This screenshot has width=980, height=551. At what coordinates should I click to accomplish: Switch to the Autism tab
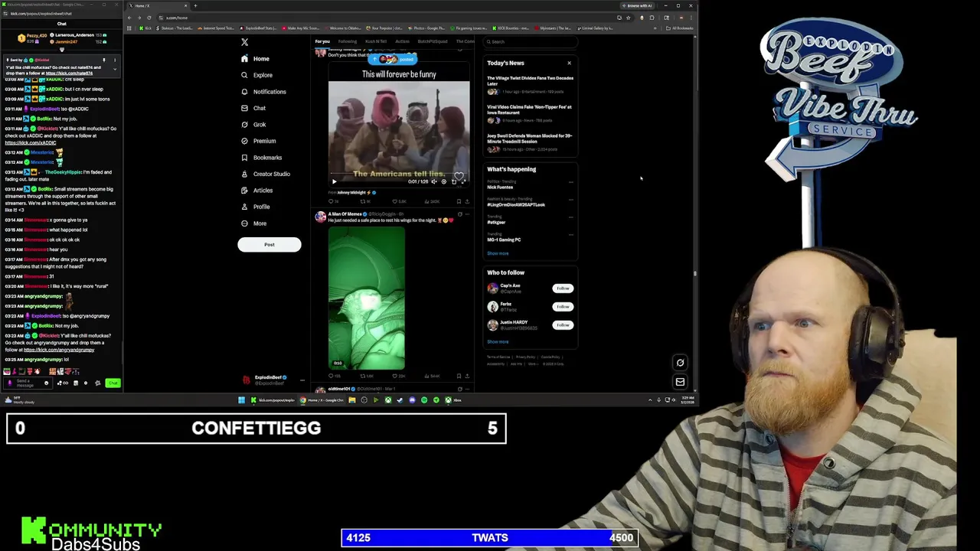pyautogui.click(x=402, y=41)
